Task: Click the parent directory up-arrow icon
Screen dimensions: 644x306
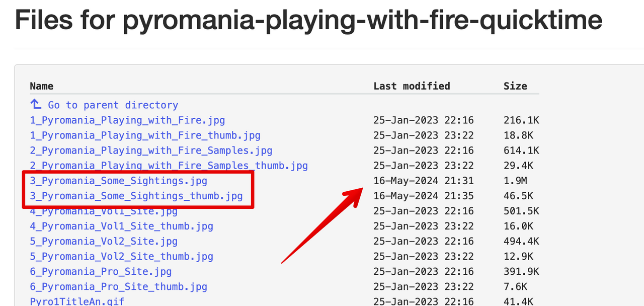Action: [x=36, y=105]
